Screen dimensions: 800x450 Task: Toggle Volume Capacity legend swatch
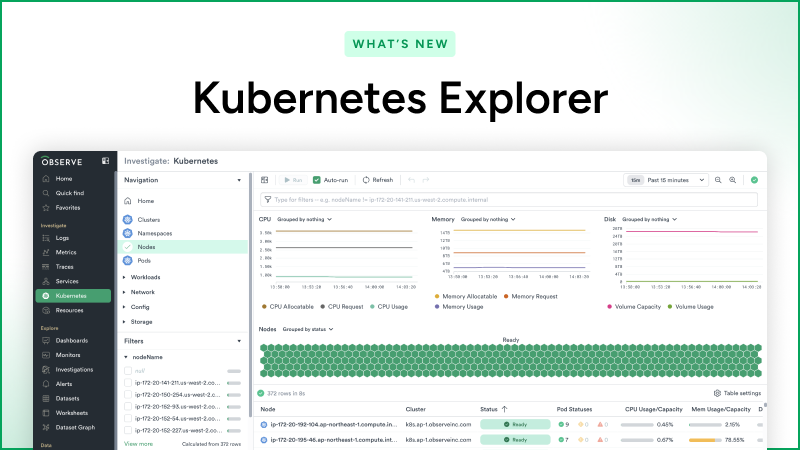click(x=609, y=307)
